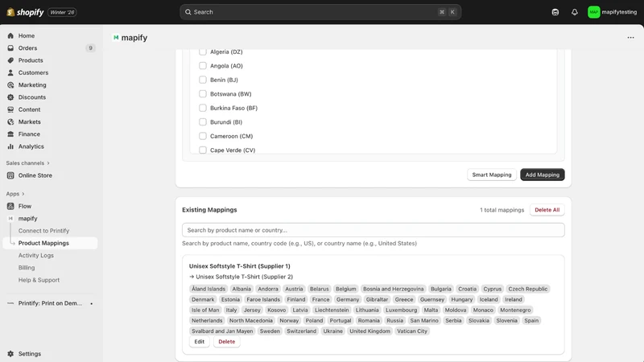This screenshot has height=362, width=644.
Task: Click the Flow app icon
Action: (x=10, y=206)
